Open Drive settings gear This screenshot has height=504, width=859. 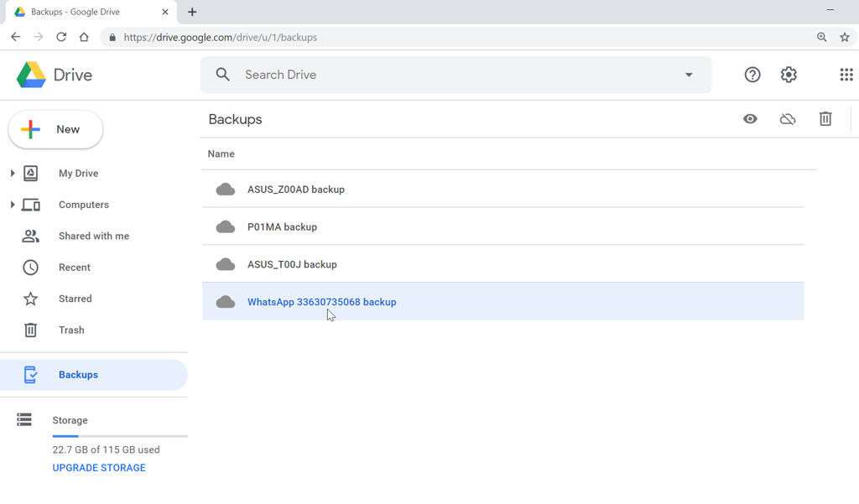[x=789, y=75]
